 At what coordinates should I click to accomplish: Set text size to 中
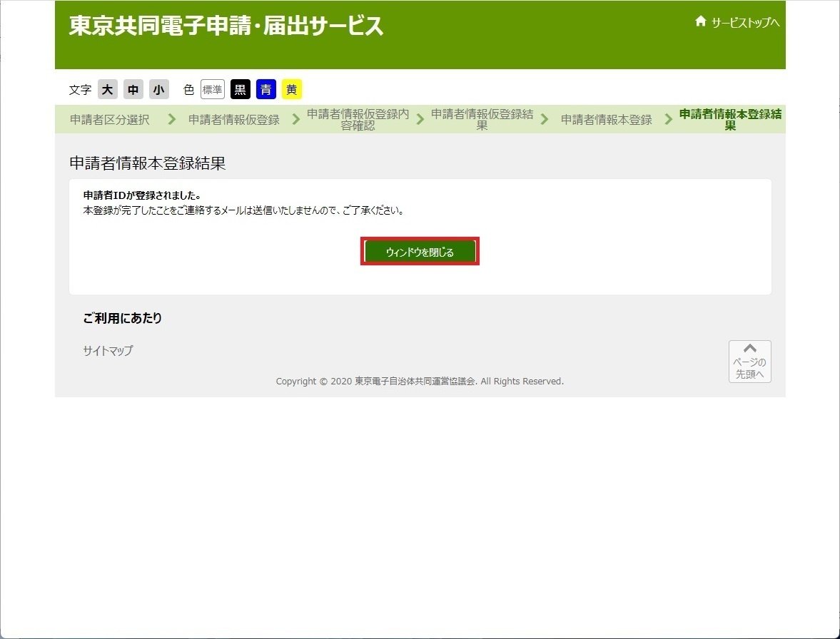click(x=133, y=89)
